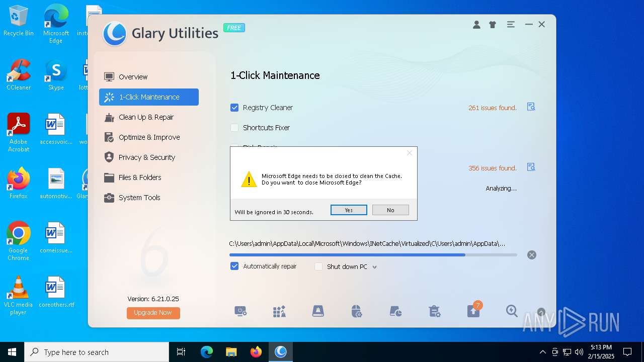
Task: Select the Recycle Bin desktop icon
Action: coord(19,21)
